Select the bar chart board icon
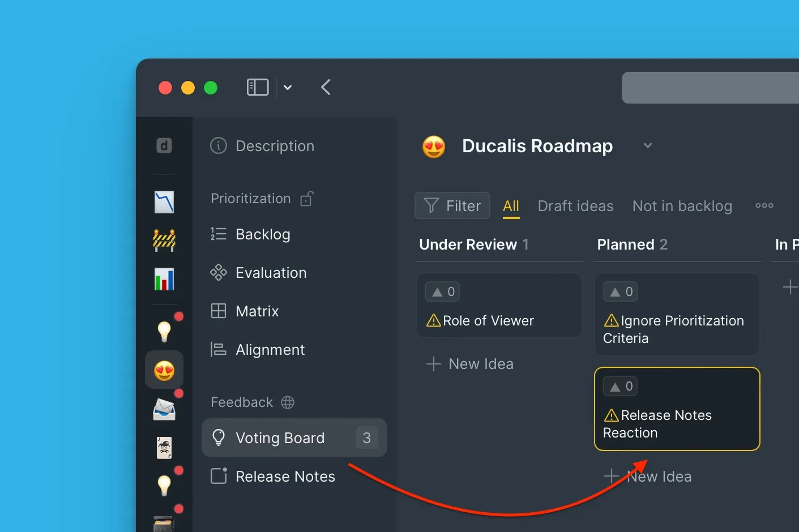This screenshot has height=532, width=799. tap(164, 279)
